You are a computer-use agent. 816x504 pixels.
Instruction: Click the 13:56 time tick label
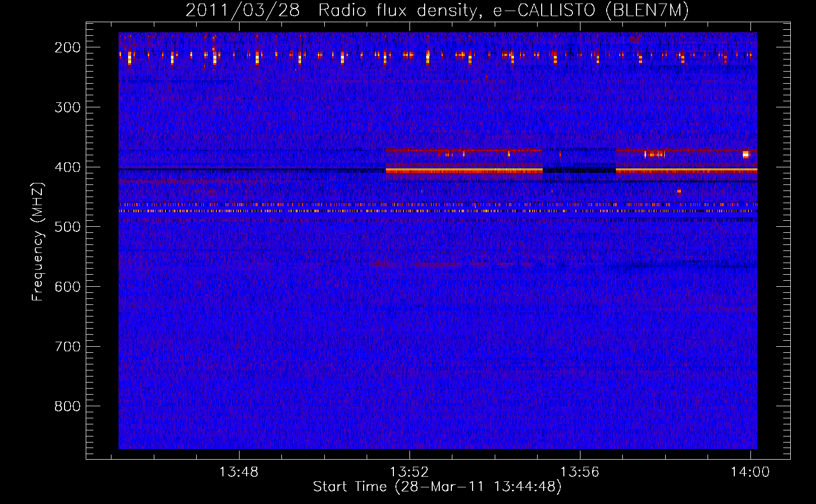(580, 472)
